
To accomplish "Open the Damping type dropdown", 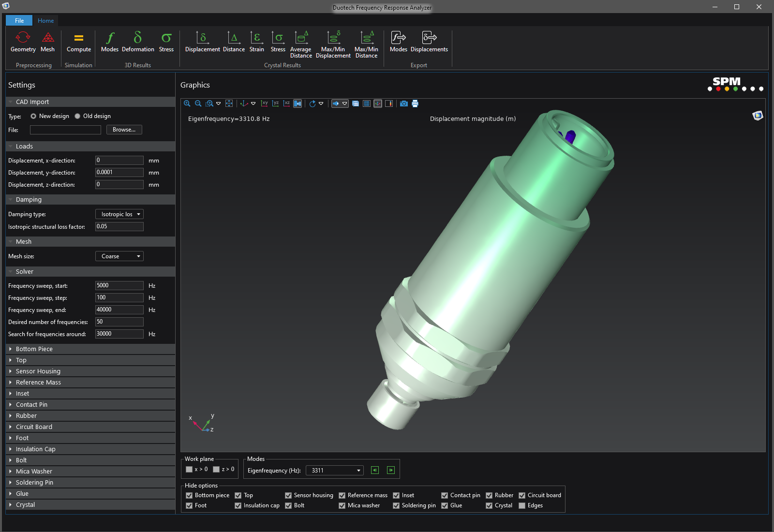I will 119,214.
